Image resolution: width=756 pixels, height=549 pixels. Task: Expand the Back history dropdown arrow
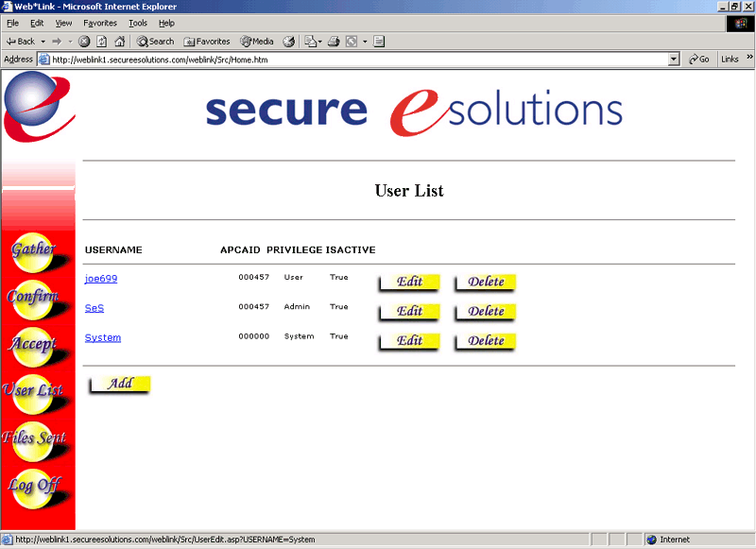click(x=43, y=42)
